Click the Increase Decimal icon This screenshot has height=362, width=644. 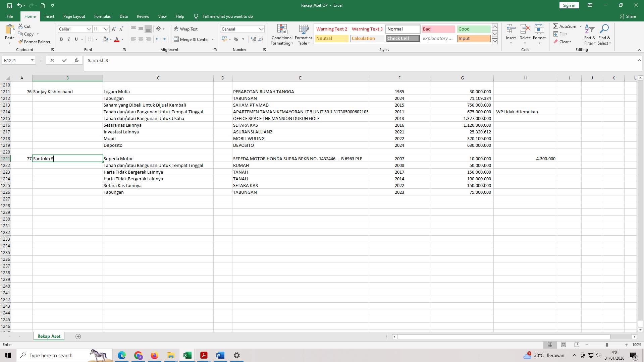(x=253, y=39)
